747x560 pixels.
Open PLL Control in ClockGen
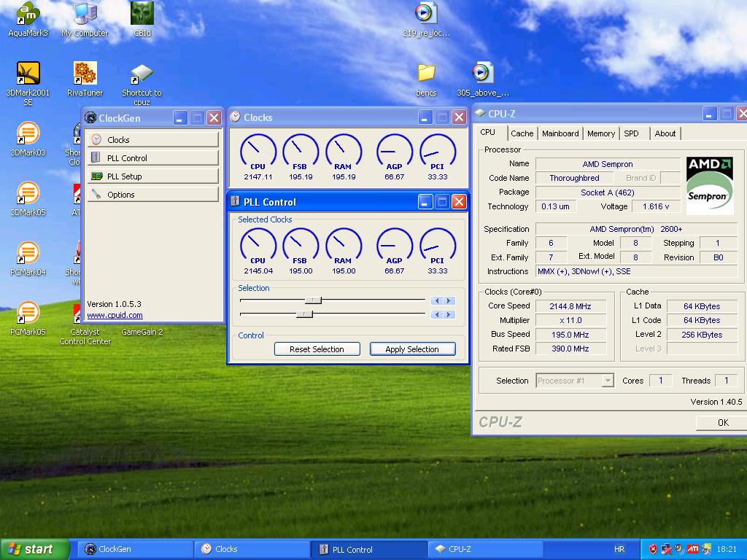pos(153,157)
